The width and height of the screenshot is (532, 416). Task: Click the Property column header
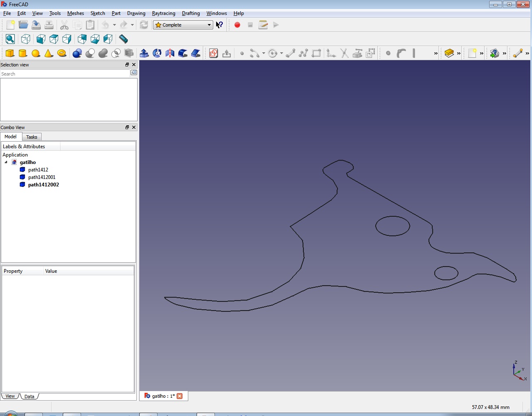pyautogui.click(x=22, y=271)
